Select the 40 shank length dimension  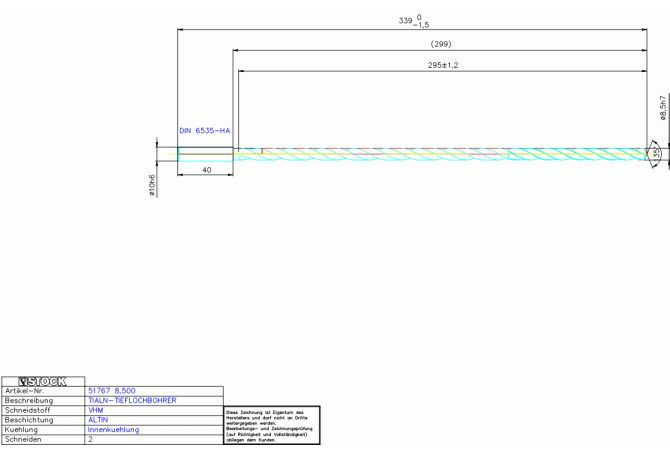(206, 170)
